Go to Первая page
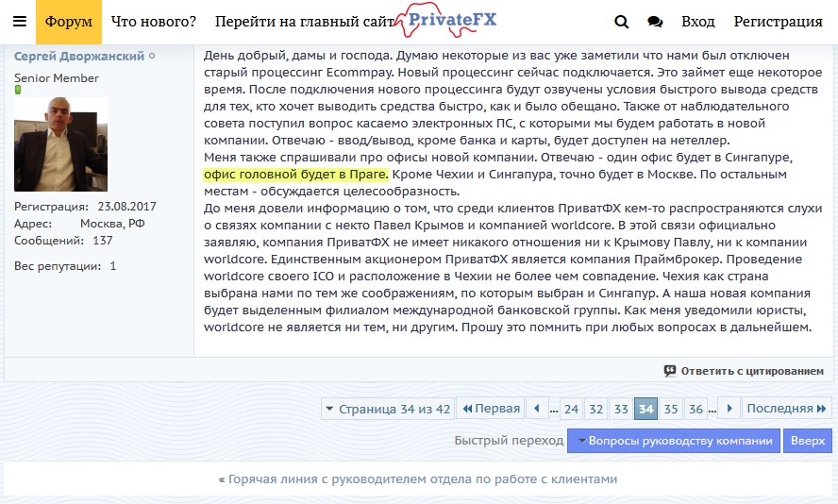 coord(491,409)
